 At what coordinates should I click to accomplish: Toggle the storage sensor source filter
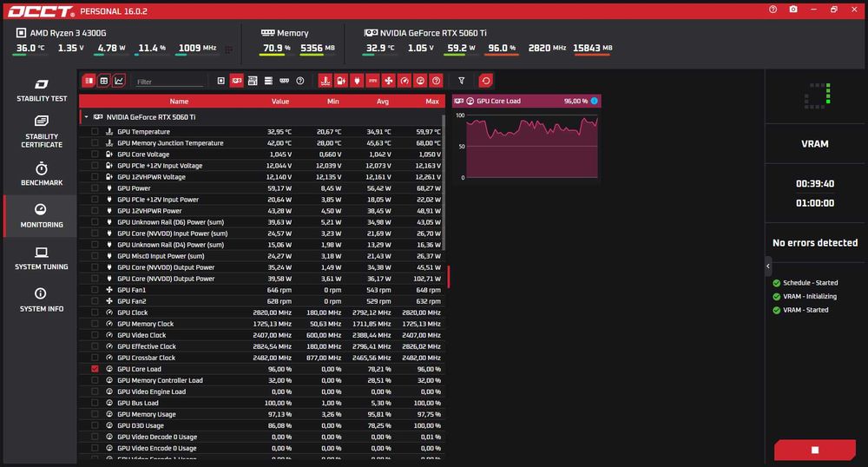pos(268,81)
